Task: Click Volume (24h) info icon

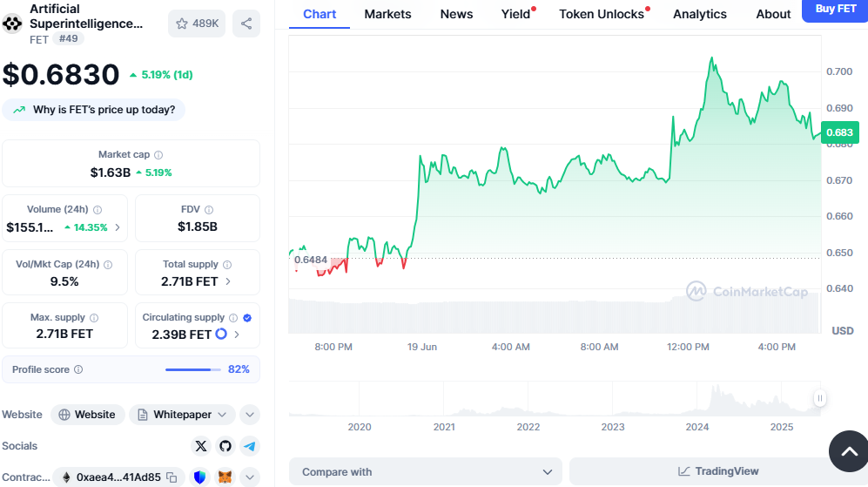Action: pyautogui.click(x=98, y=209)
